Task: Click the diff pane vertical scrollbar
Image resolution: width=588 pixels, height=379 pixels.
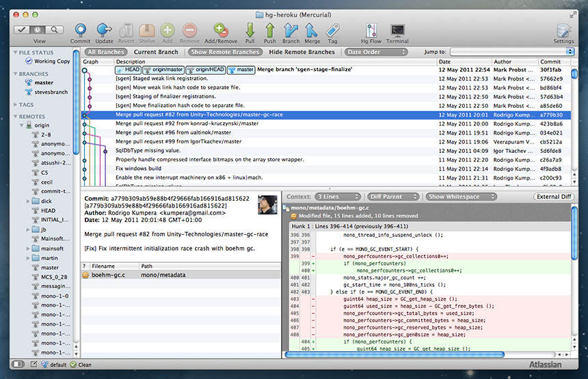Action: coord(574,232)
